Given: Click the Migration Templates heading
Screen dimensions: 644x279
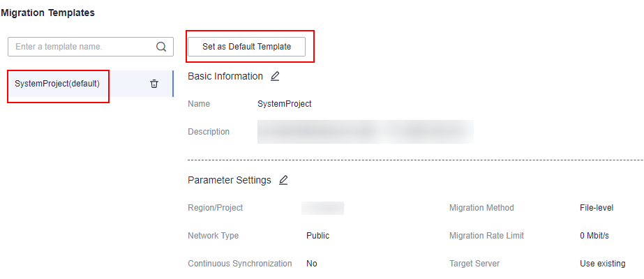Looking at the screenshot, I should tap(47, 13).
